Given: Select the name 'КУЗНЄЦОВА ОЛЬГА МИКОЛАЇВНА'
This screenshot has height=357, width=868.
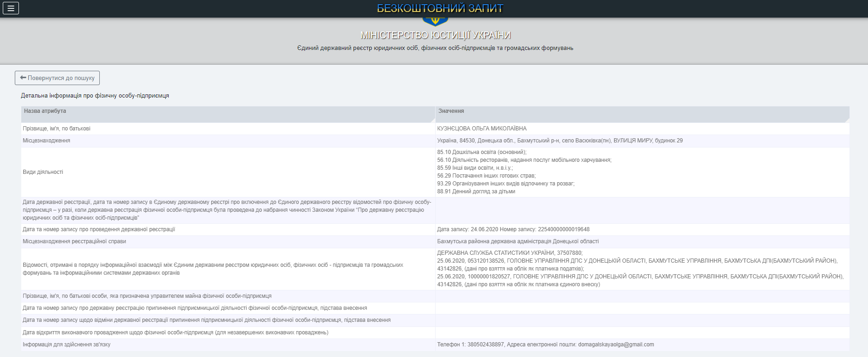Looking at the screenshot, I should [x=481, y=129].
